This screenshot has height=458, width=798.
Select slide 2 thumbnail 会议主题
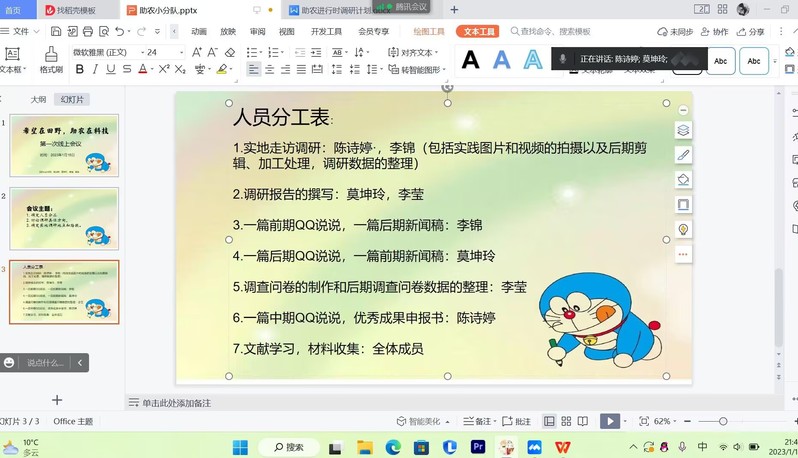pos(64,218)
